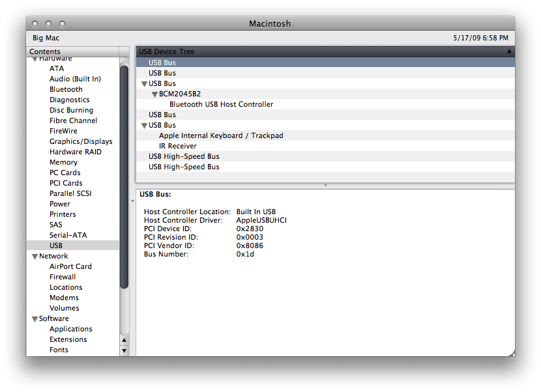Screen dimensions: 541x392
Task: Click the Macintosh window title
Action: coord(270,23)
